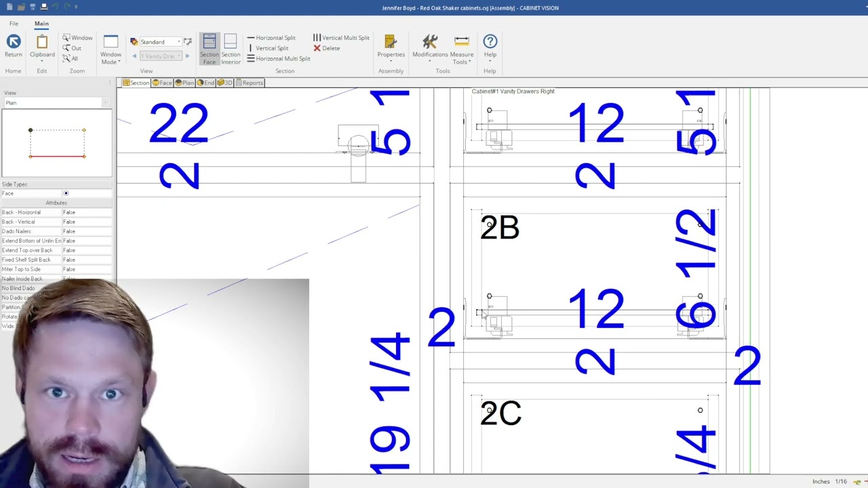The width and height of the screenshot is (868, 488).
Task: Click the Miter Top to Side value
Action: 87,269
